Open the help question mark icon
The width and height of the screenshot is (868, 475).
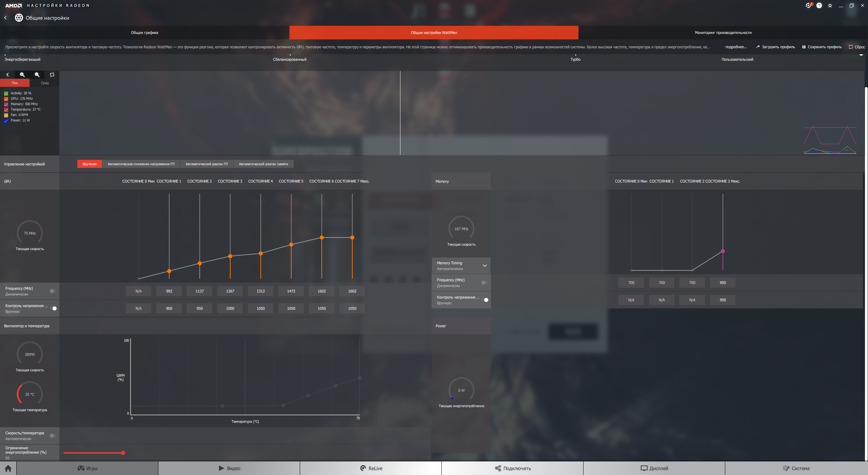[x=819, y=5]
